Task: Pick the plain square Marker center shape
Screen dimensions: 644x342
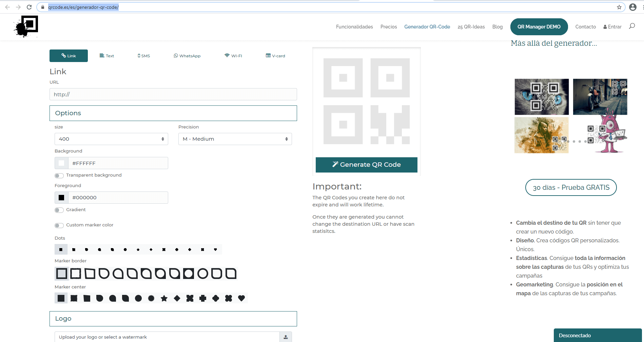Action: point(61,298)
